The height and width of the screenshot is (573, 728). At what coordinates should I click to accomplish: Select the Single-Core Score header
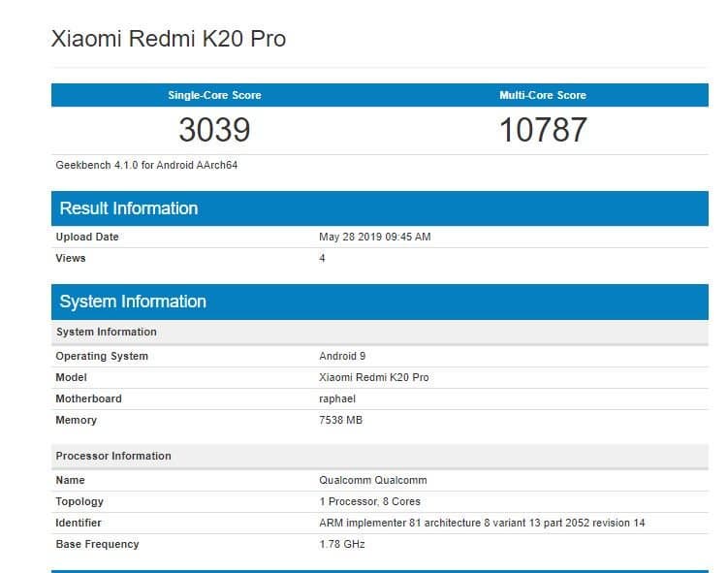[214, 95]
